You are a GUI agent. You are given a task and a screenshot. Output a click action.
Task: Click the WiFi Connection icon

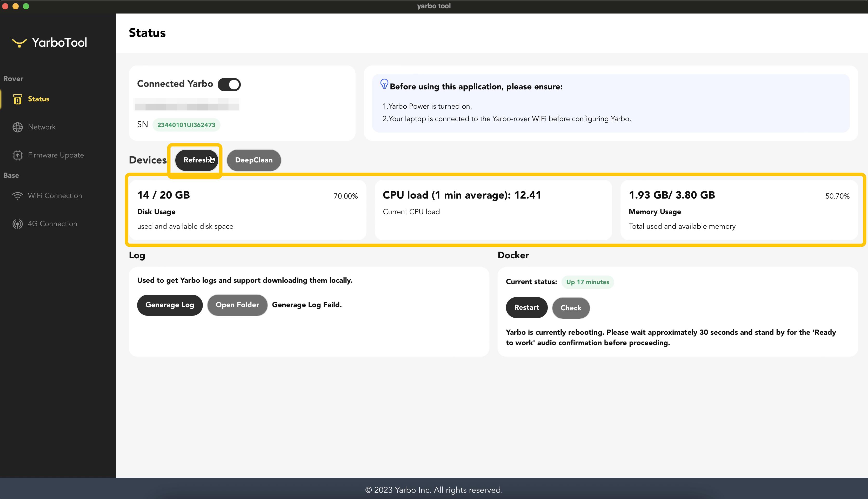pos(17,196)
